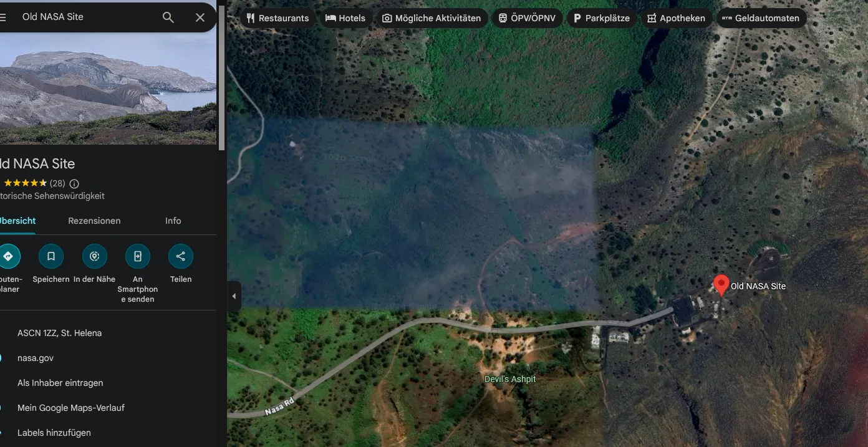
Task: Switch to the Info tab
Action: click(x=173, y=221)
